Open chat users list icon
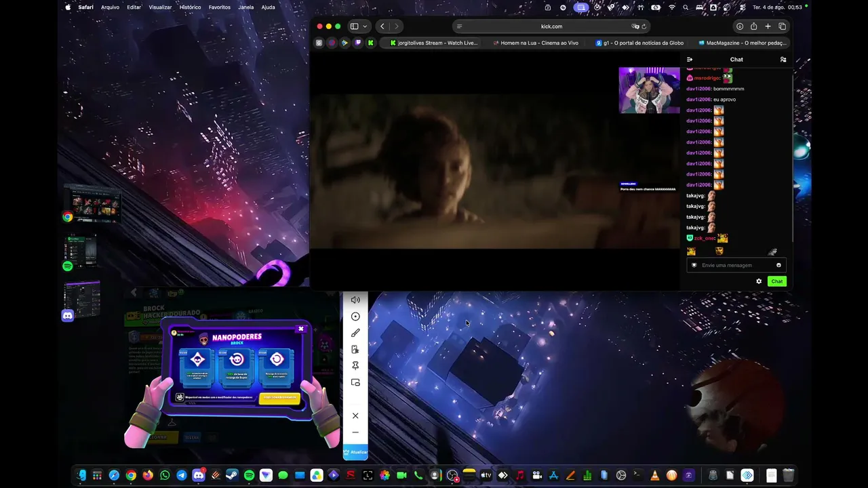 coord(783,60)
